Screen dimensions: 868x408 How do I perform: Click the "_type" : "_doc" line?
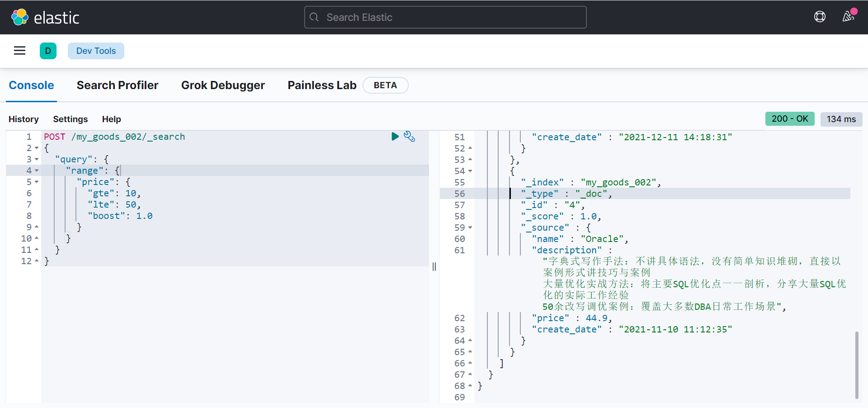566,194
